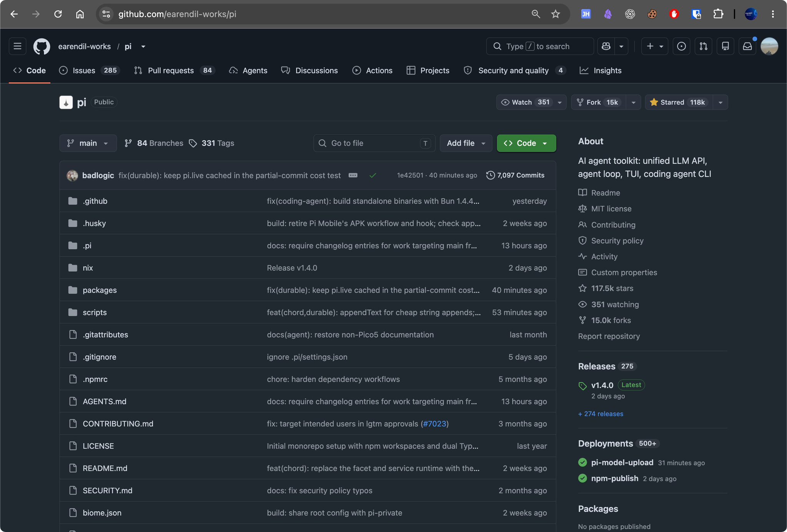Screen dimensions: 787x532
Task: Open the v1.4.0 latest release
Action: [x=602, y=385]
